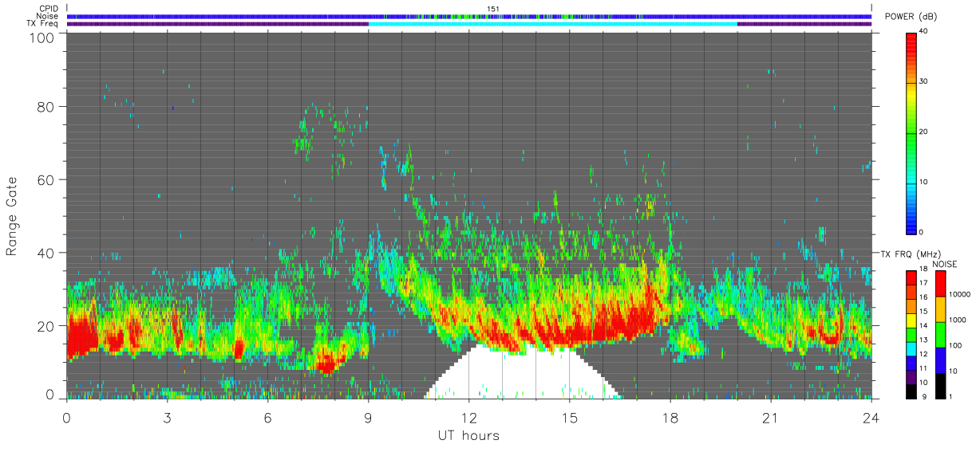Select the Range Gate axis title
This screenshot has height=452, width=980.
click(x=12, y=217)
